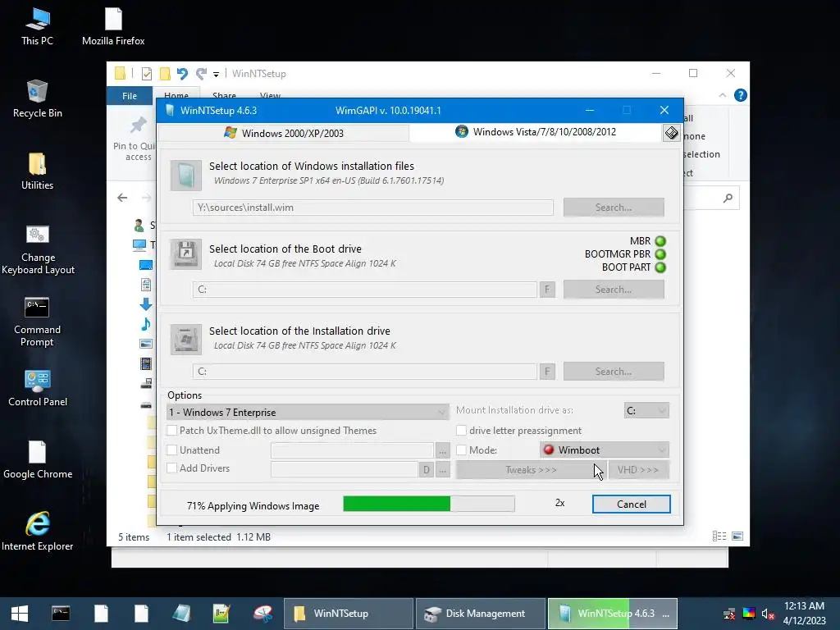This screenshot has height=630, width=840.
Task: Toggle drive letter preassignment checkbox
Action: (x=461, y=430)
